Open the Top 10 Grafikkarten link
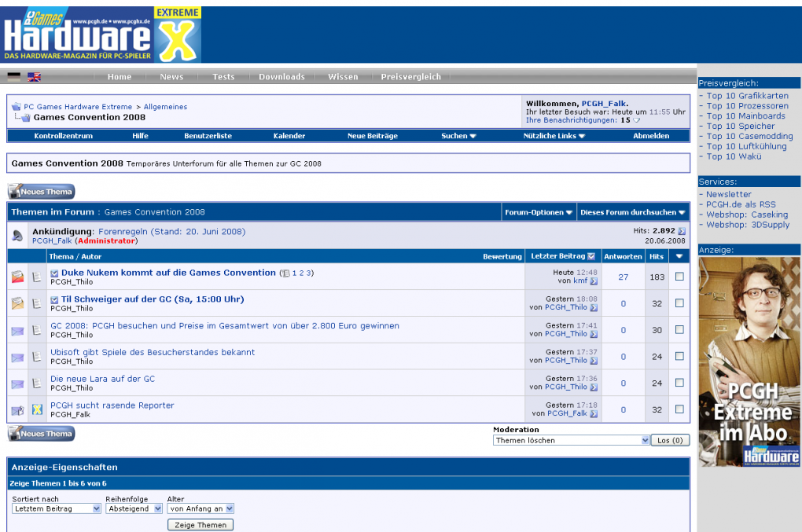This screenshot has height=532, width=802. [747, 96]
